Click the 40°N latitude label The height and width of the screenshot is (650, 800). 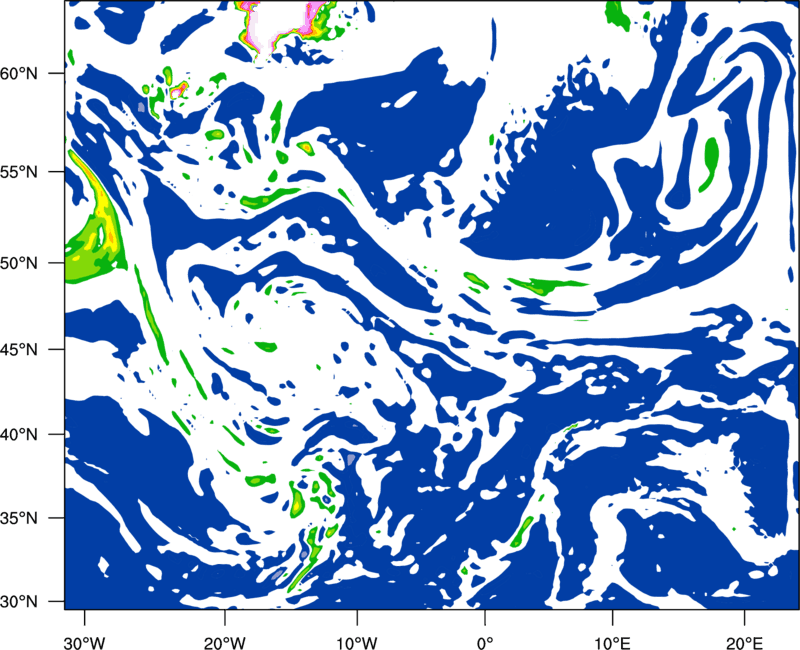pos(19,435)
